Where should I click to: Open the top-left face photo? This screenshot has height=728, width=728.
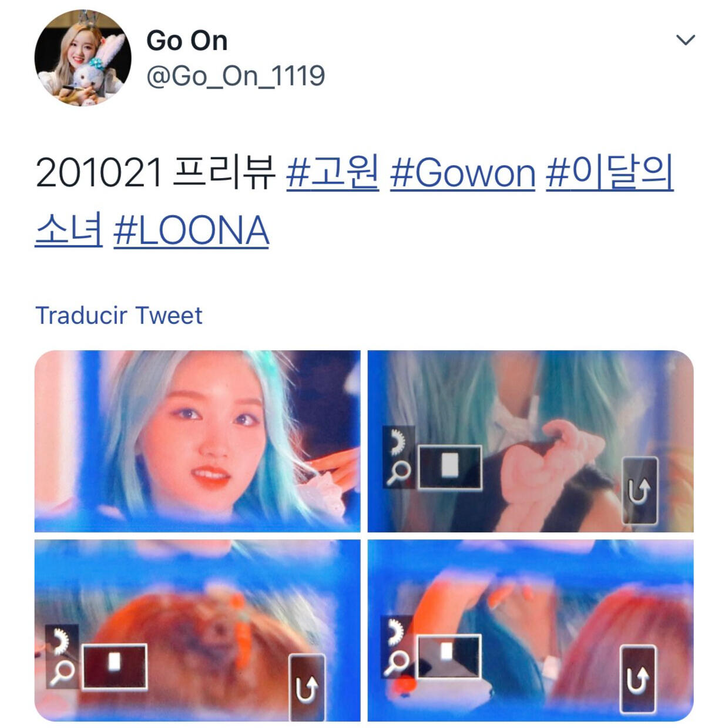197,441
